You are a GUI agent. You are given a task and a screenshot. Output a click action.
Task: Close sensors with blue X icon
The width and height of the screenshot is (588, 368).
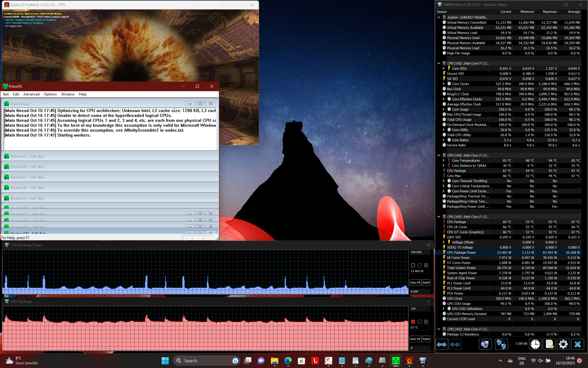577,344
